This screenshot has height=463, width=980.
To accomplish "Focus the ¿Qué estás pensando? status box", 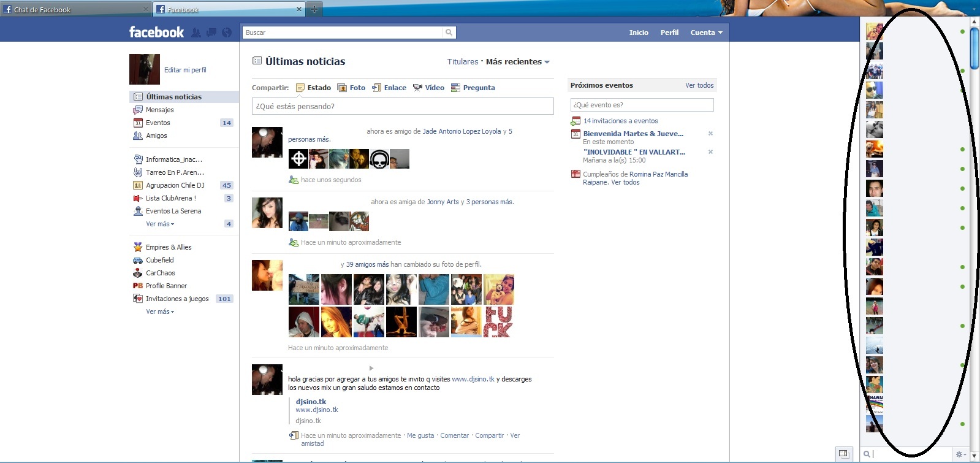I will tap(403, 106).
